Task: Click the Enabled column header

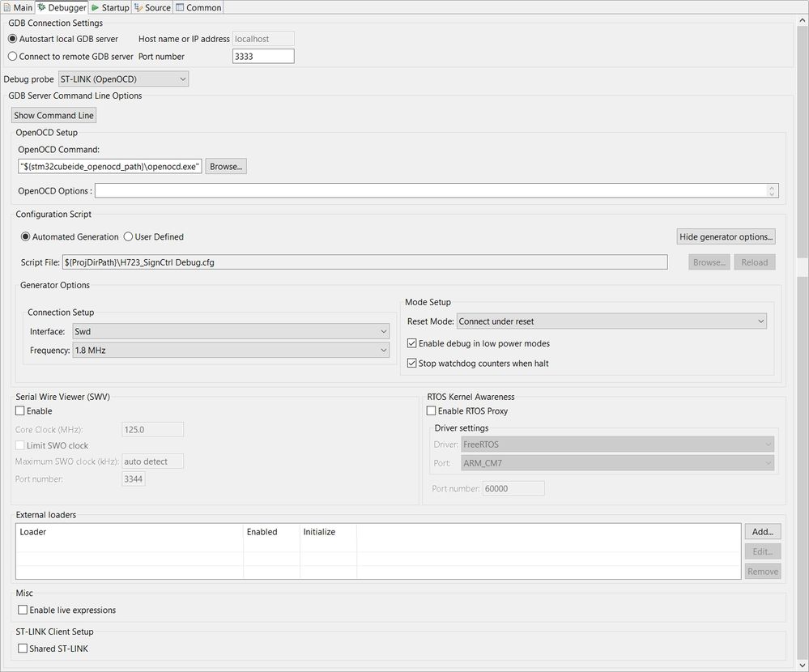Action: tap(271, 532)
